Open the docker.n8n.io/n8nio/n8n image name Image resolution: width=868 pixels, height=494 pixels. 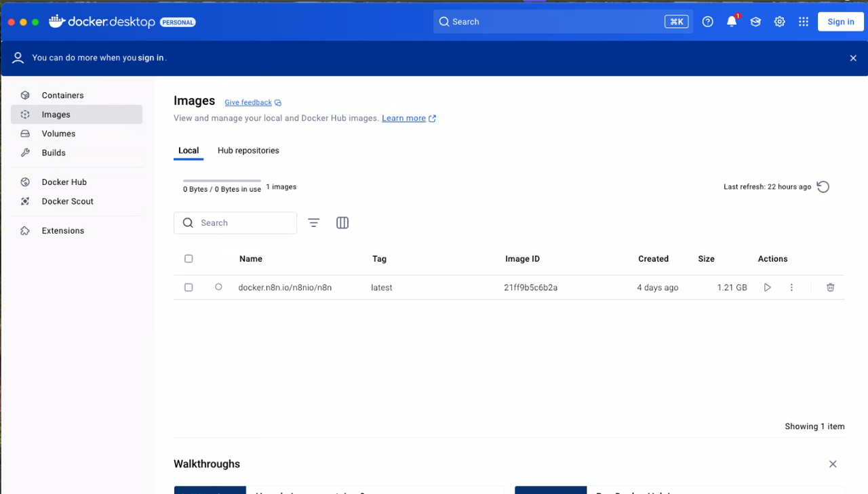[x=285, y=287]
